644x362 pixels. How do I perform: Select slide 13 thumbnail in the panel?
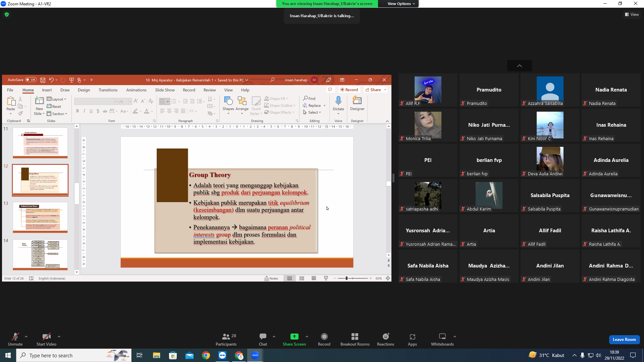tap(40, 218)
